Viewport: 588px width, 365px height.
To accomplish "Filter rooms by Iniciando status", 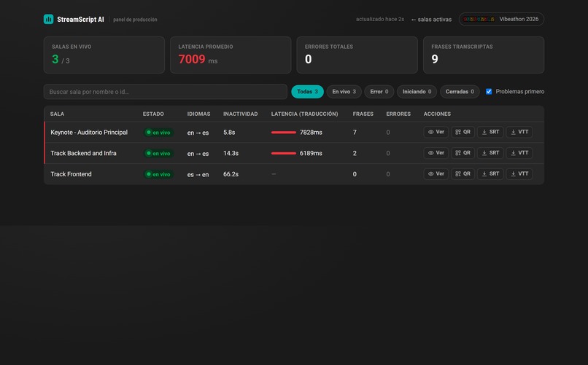I will [417, 92].
